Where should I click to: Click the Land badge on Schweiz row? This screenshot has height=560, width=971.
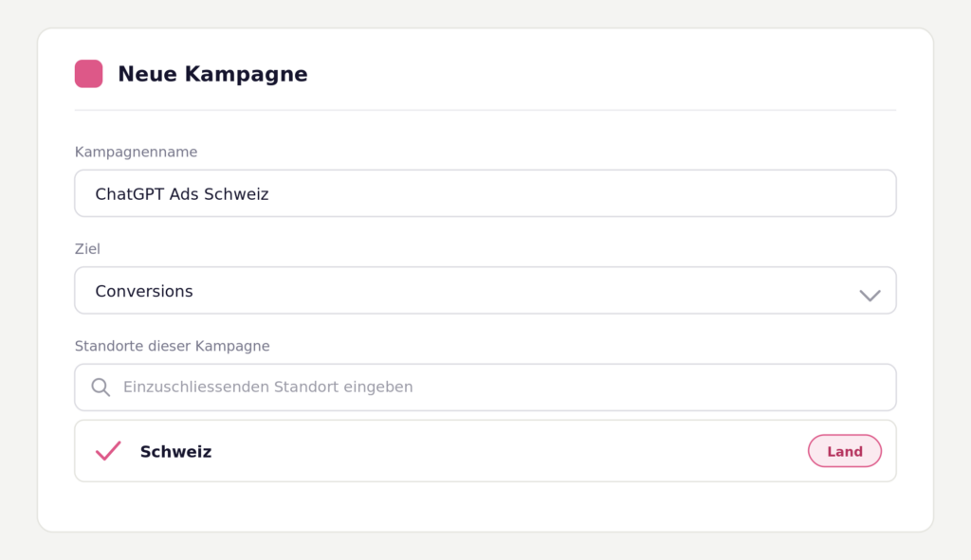click(845, 451)
